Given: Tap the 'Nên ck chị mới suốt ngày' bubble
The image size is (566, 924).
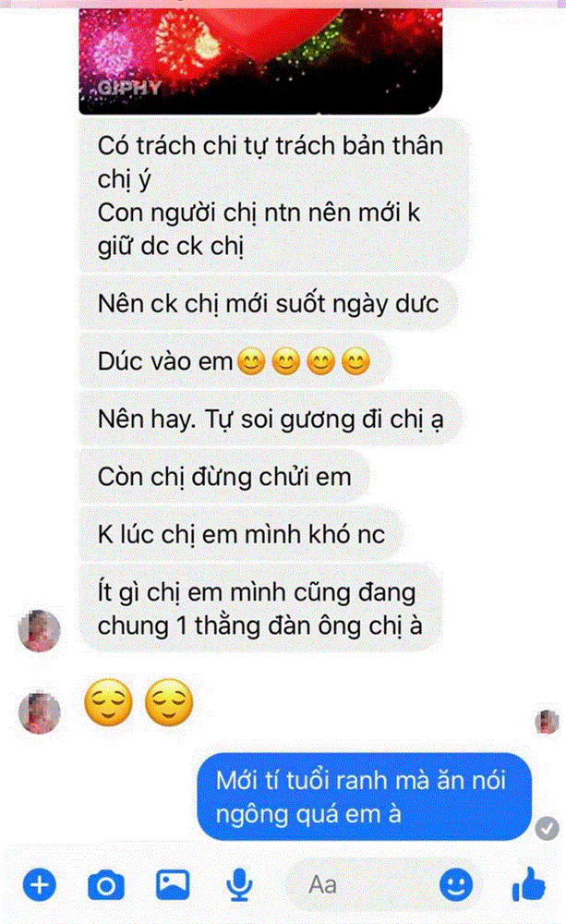Looking at the screenshot, I should coord(268,303).
